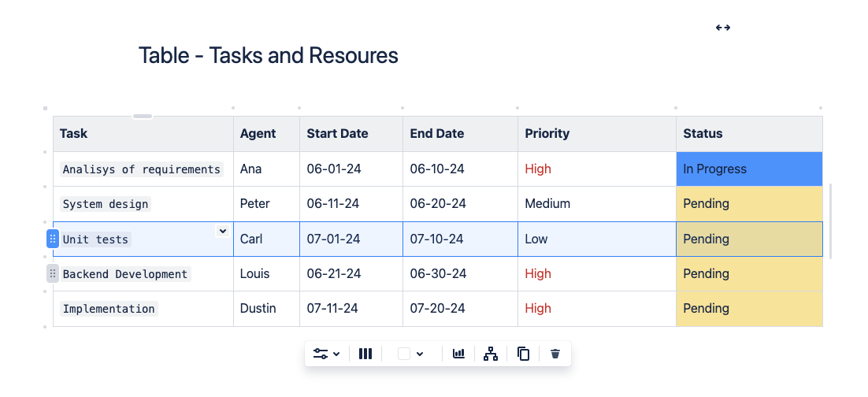Click the page width expand arrows icon
This screenshot has height=397, width=868.
pos(723,28)
